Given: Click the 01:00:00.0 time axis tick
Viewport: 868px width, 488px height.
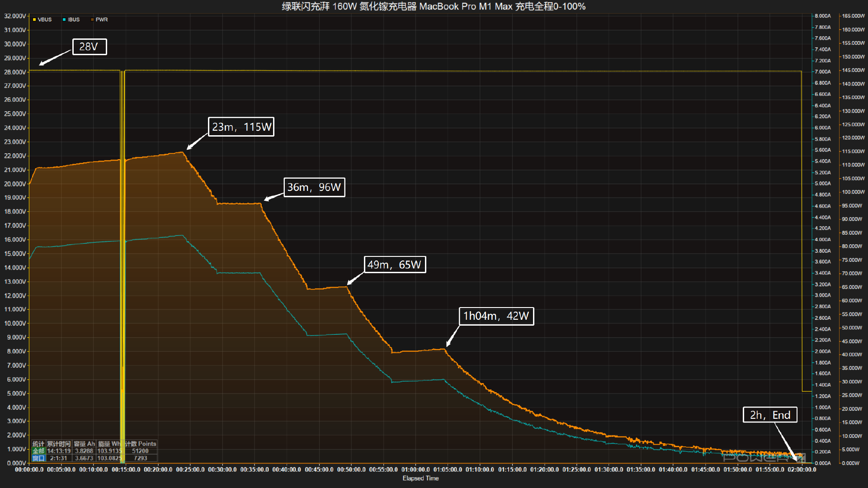Looking at the screenshot, I should pyautogui.click(x=416, y=469).
